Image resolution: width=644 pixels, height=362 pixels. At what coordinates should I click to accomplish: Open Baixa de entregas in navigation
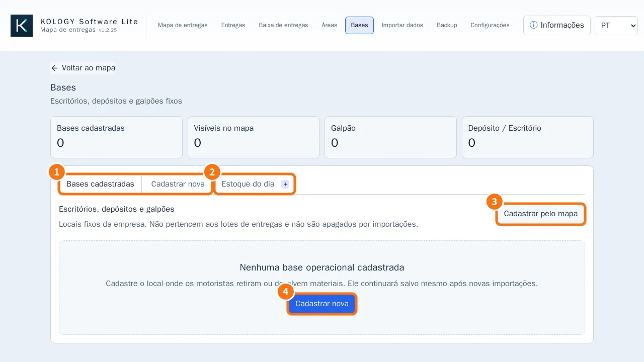tap(284, 25)
